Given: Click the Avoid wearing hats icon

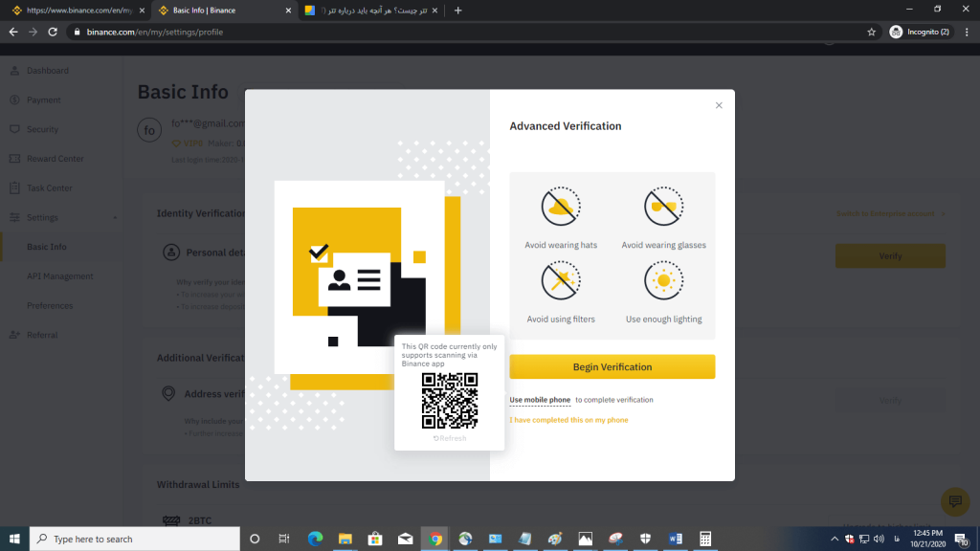Looking at the screenshot, I should (561, 207).
